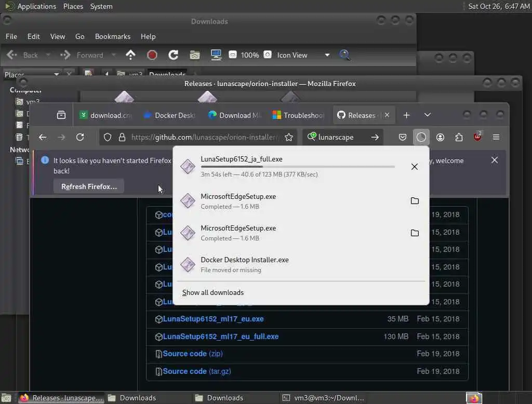Open the Help menu
The image size is (532, 404).
click(x=148, y=36)
